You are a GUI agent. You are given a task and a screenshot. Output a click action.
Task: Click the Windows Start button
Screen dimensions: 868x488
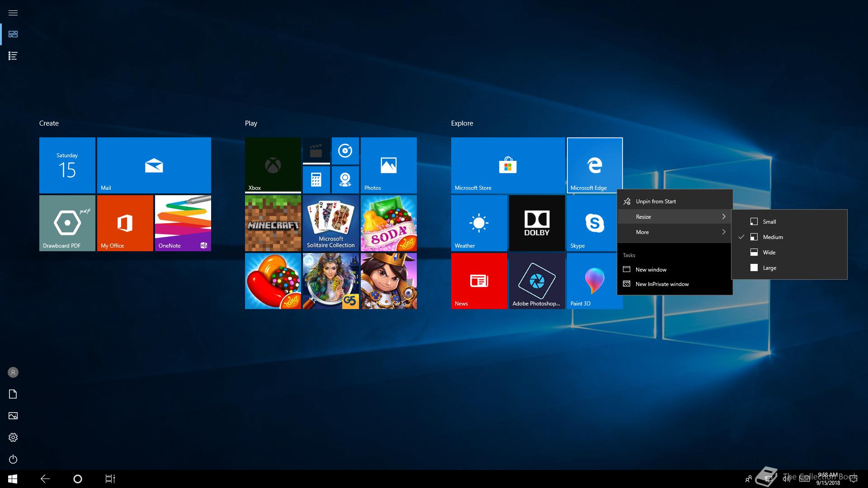click(13, 479)
